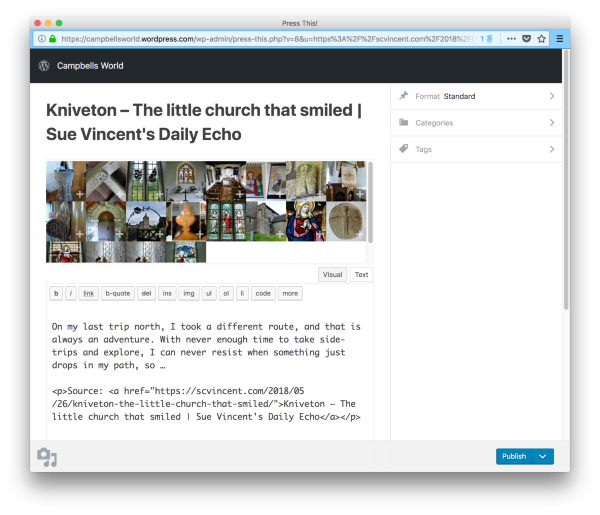
Task: Add the church gate silhouette thumbnail
Action: click(x=146, y=221)
